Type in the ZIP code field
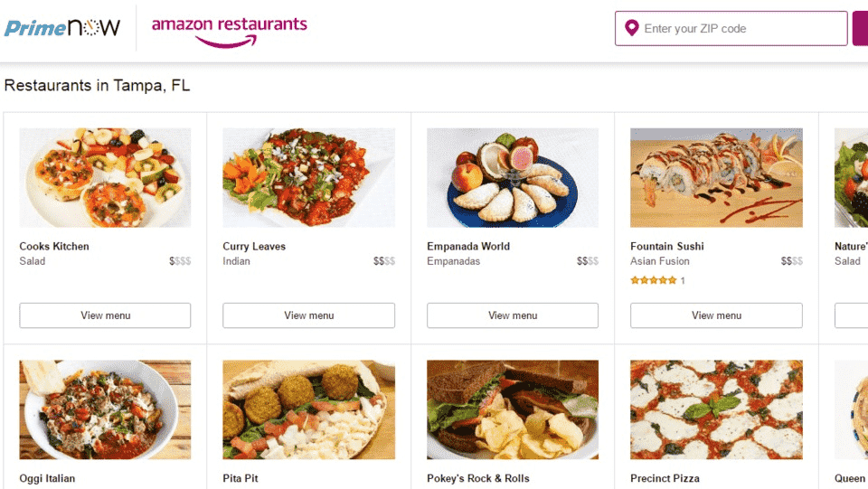Screen dimensions: 868x489 pyautogui.click(x=741, y=28)
